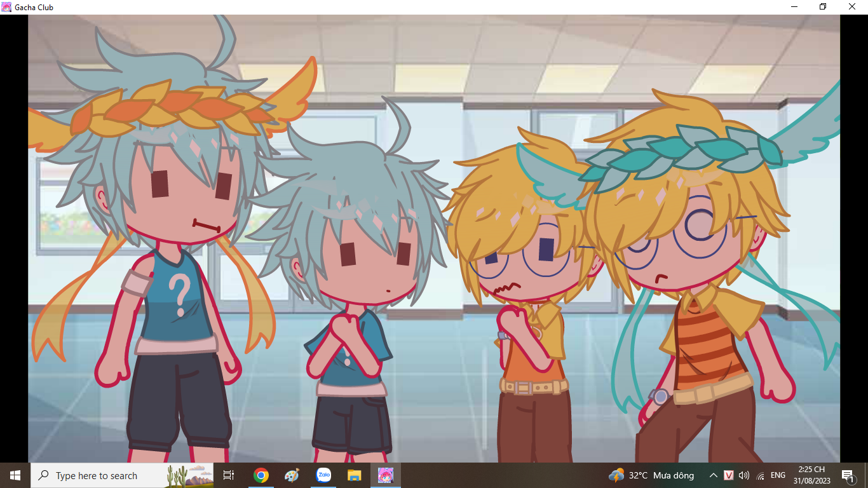Launch Google Chrome from the taskbar

[x=261, y=475]
